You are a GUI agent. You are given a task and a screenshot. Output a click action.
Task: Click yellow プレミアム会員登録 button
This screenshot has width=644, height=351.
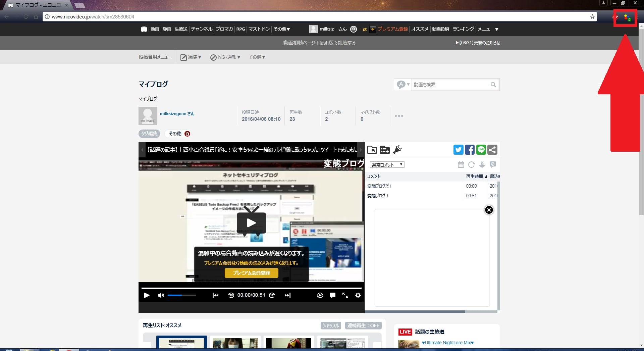(252, 273)
